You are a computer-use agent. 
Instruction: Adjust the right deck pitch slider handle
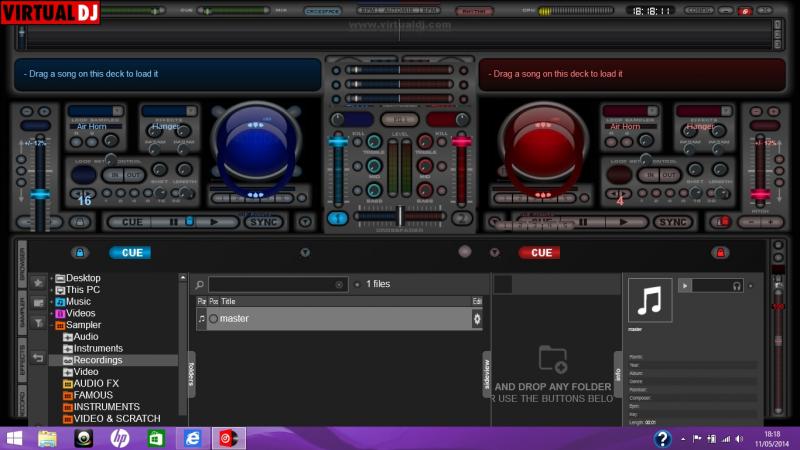click(x=760, y=194)
